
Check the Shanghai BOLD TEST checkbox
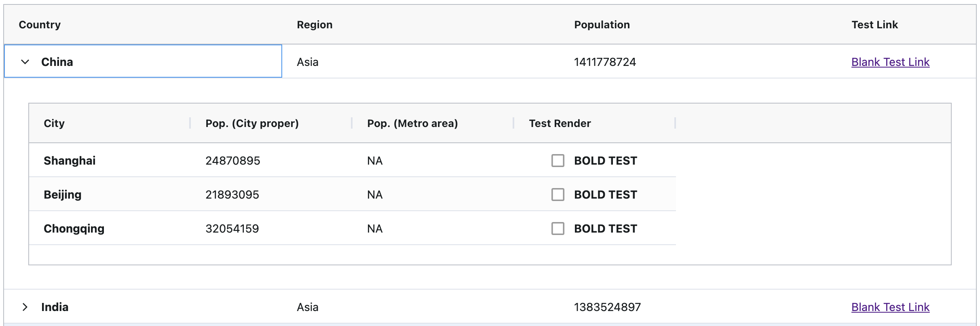click(558, 161)
